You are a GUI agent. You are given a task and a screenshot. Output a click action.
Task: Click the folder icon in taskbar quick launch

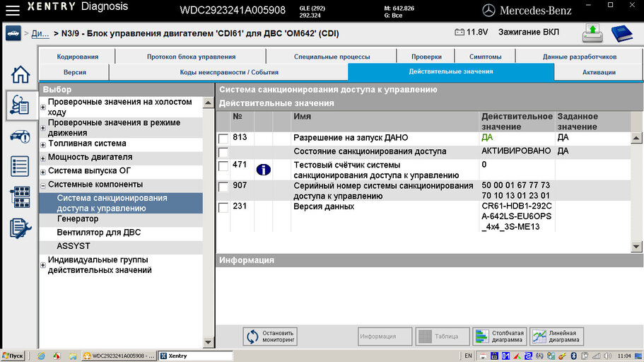click(x=73, y=356)
